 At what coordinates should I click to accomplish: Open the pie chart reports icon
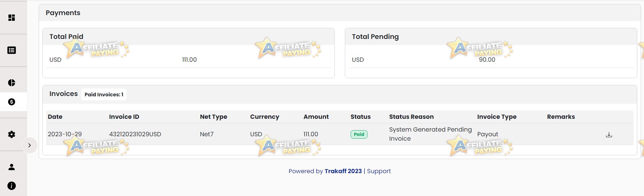tap(12, 83)
